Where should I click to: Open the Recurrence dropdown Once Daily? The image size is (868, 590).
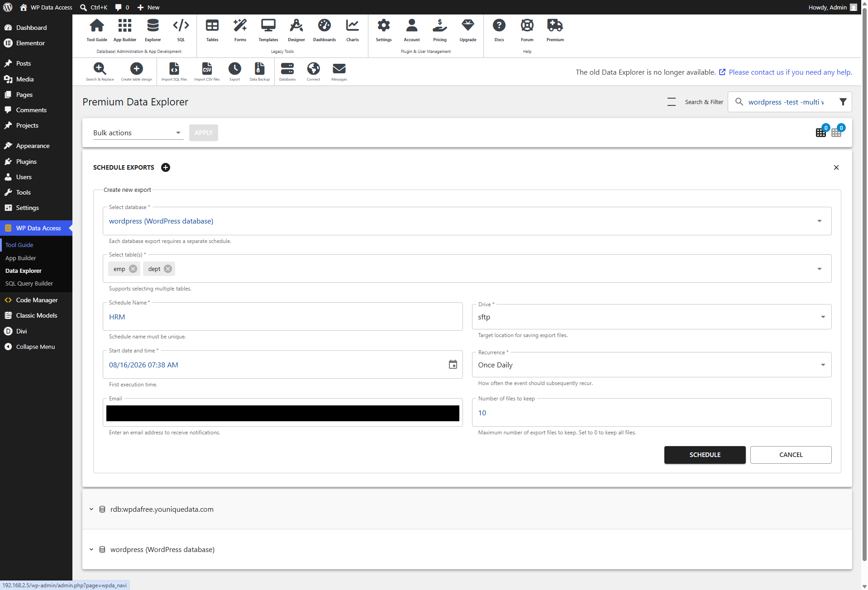[x=652, y=365]
